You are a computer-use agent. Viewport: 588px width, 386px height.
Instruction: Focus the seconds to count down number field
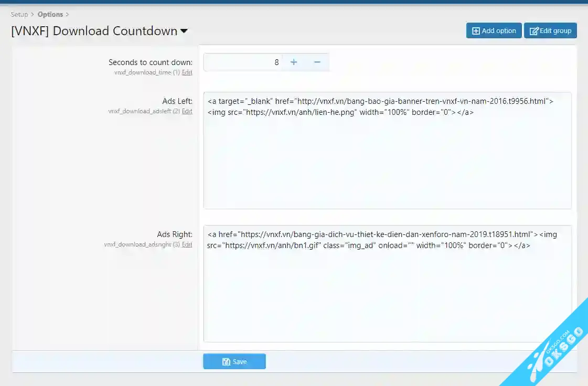click(243, 62)
